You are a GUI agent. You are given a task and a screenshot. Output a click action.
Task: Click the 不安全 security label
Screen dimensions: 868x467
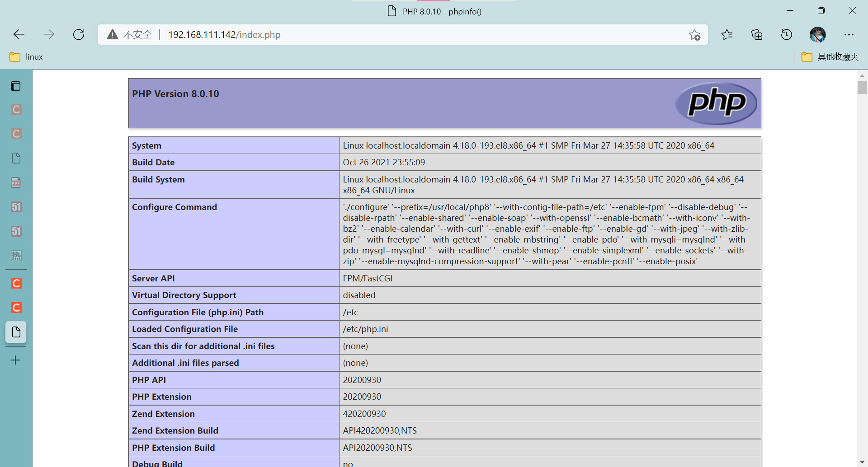point(137,35)
